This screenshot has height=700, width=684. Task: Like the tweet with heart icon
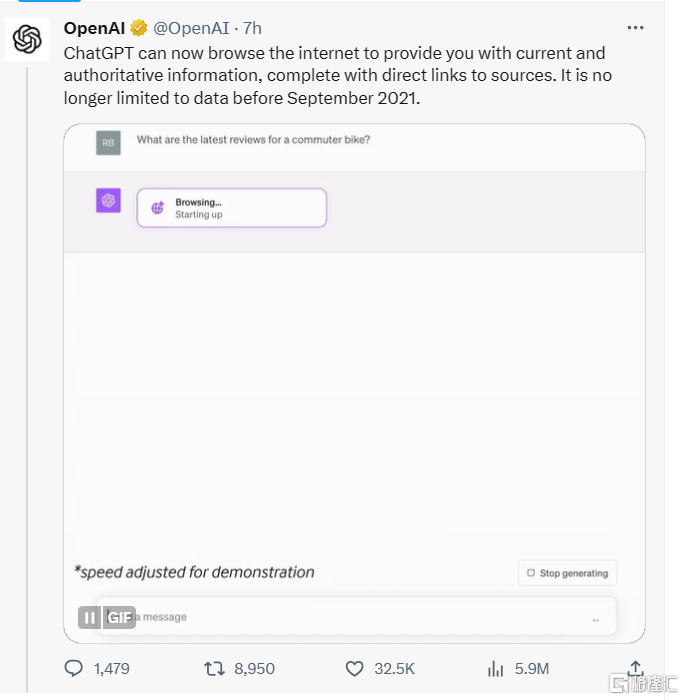(354, 668)
